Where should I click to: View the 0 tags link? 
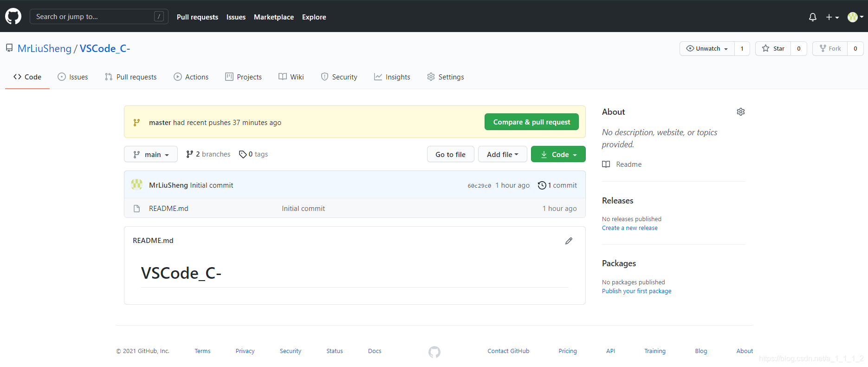point(253,154)
